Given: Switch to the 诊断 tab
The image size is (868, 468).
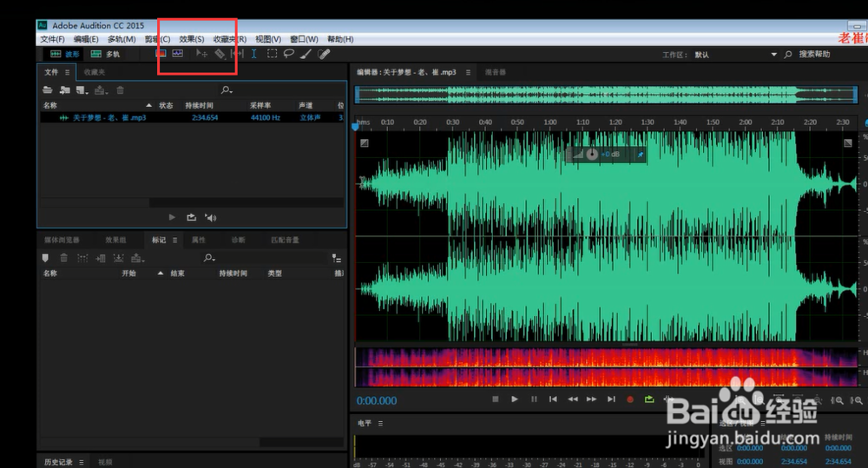Looking at the screenshot, I should click(238, 240).
